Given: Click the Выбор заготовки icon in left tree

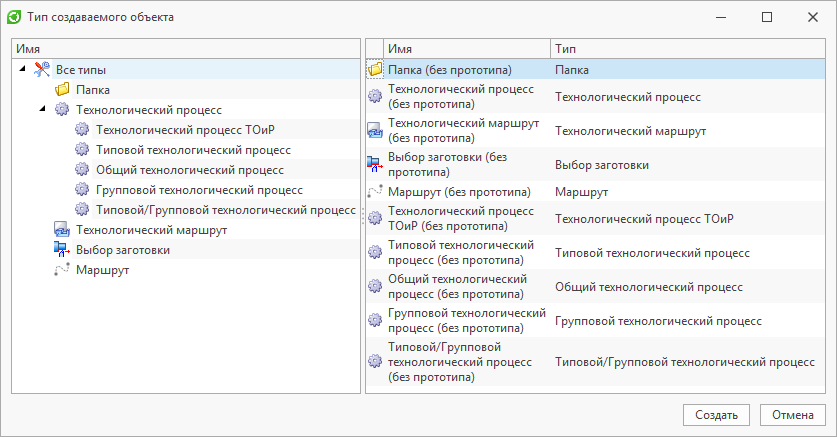Looking at the screenshot, I should tap(62, 249).
